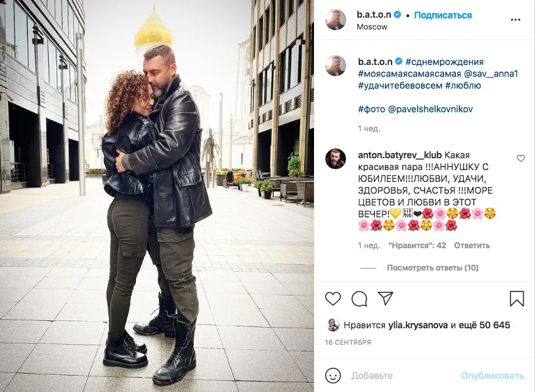Screen dimensions: 536x392
Task: View the Moscow location page
Action: (372, 27)
